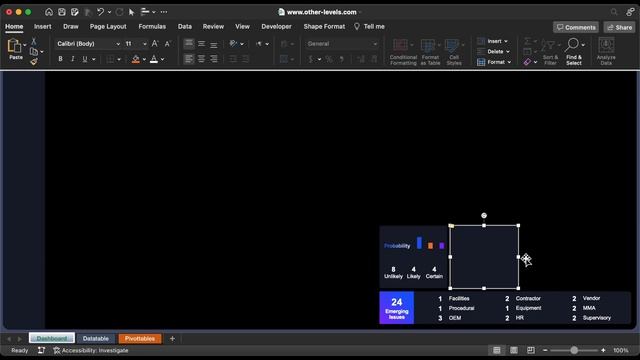The image size is (640, 360).
Task: Click the Save icon in title bar
Action: (62, 12)
